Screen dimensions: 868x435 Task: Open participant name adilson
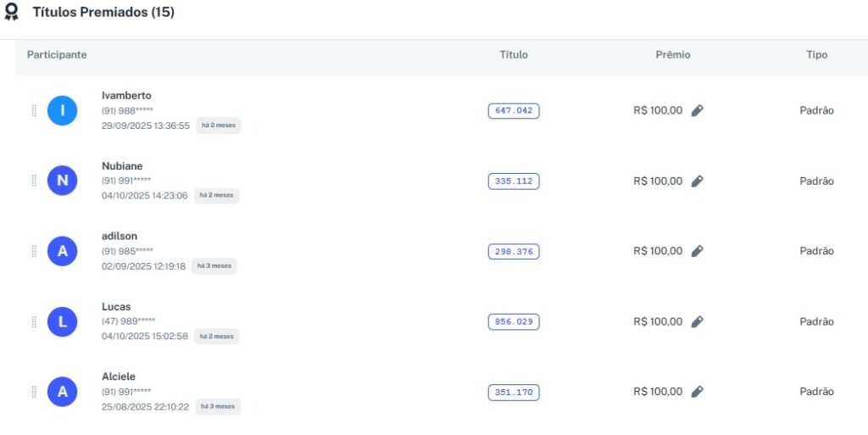pos(120,236)
